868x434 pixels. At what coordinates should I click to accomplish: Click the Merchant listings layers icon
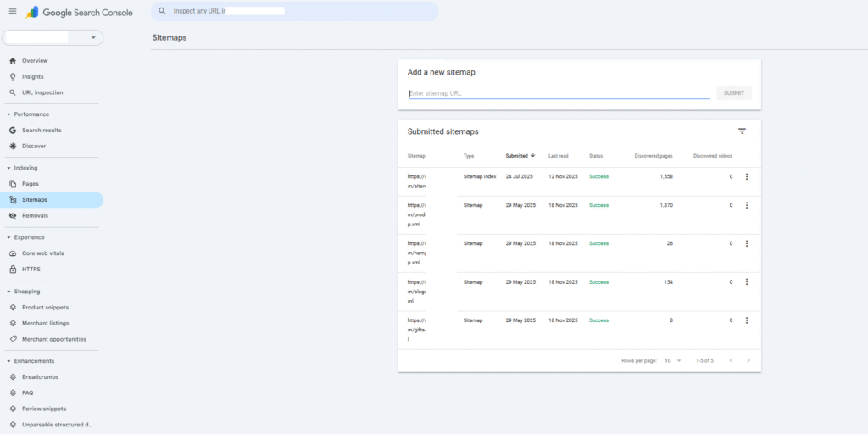[x=13, y=323]
